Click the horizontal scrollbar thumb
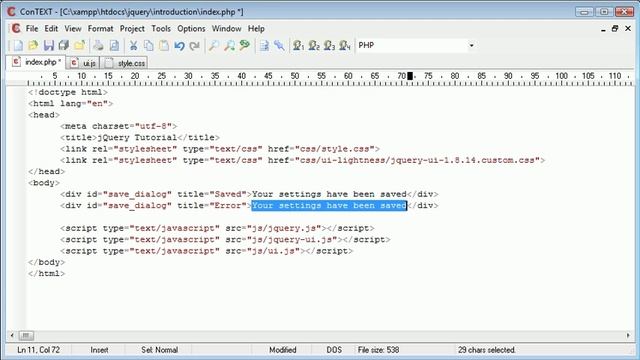This screenshot has height=360, width=640. point(26,336)
